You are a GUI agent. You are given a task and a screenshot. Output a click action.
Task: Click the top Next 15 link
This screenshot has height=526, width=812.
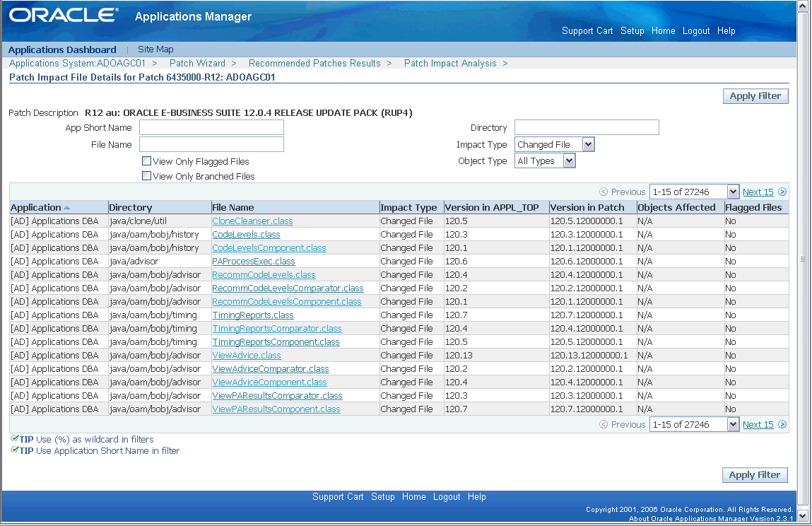click(758, 192)
